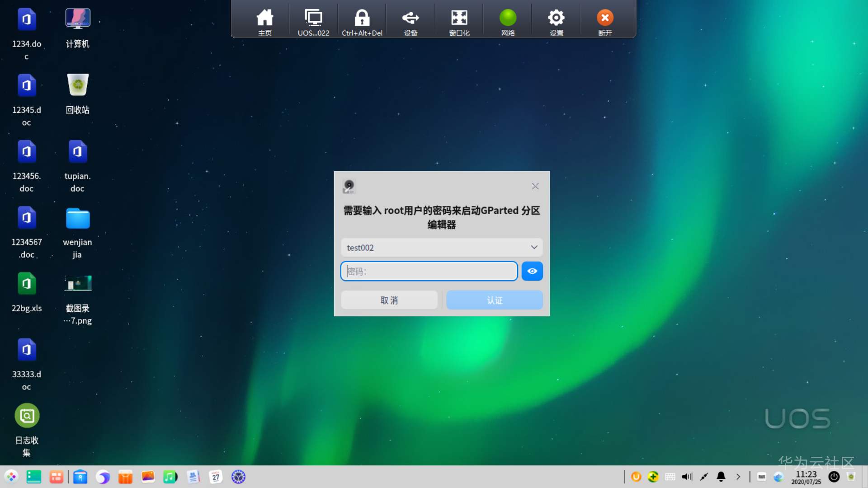Open the terminal app in dock
868x488 pixels.
34,477
